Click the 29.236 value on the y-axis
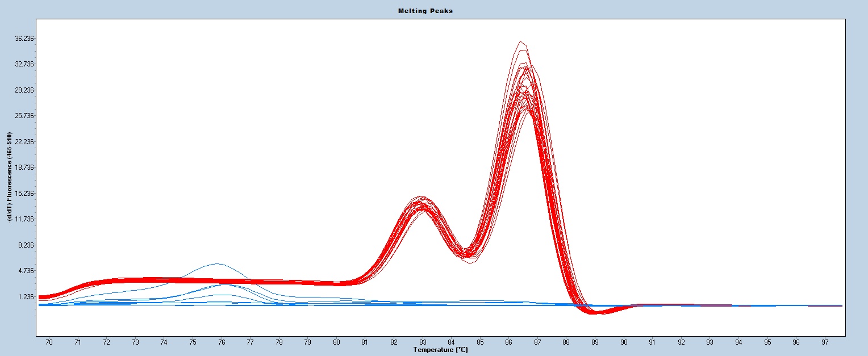 (24, 90)
